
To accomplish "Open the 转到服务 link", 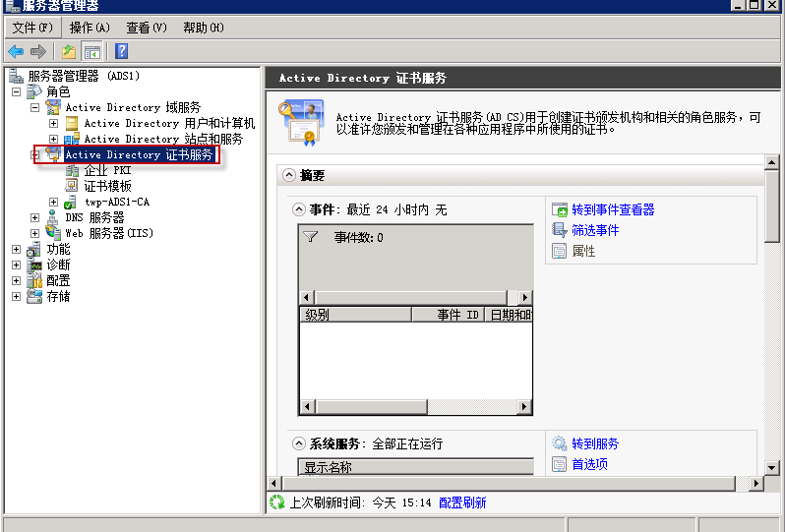I will coord(595,443).
